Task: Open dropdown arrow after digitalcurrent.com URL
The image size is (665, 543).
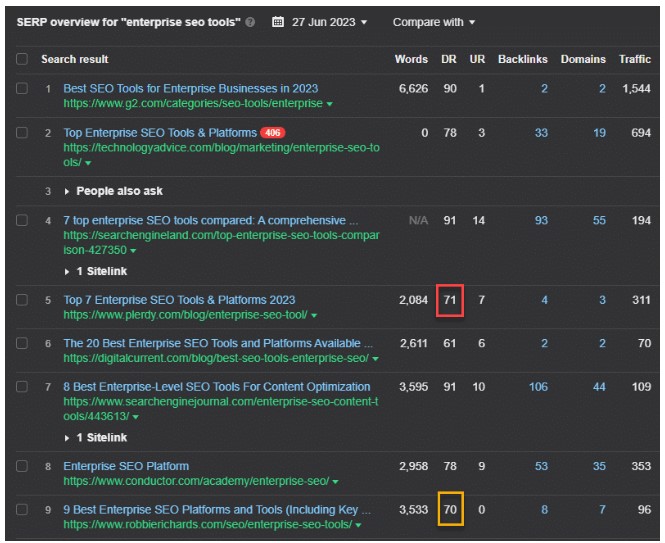Action: point(375,359)
